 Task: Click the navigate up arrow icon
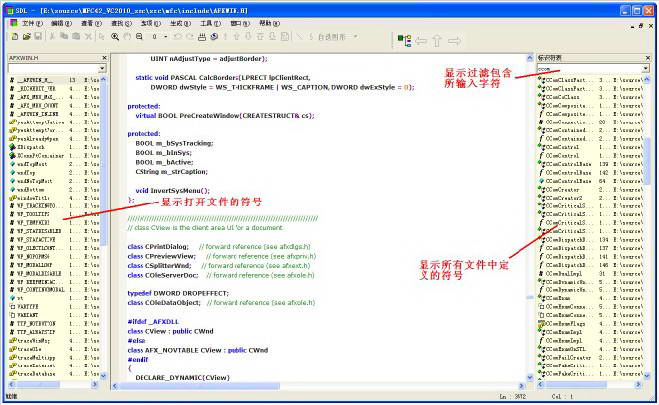click(437, 41)
